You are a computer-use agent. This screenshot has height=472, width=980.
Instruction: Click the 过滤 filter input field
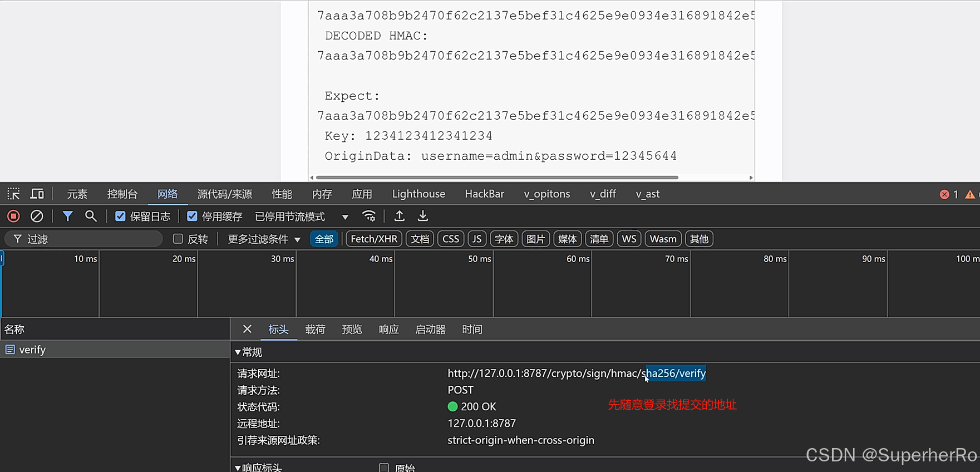coord(84,239)
